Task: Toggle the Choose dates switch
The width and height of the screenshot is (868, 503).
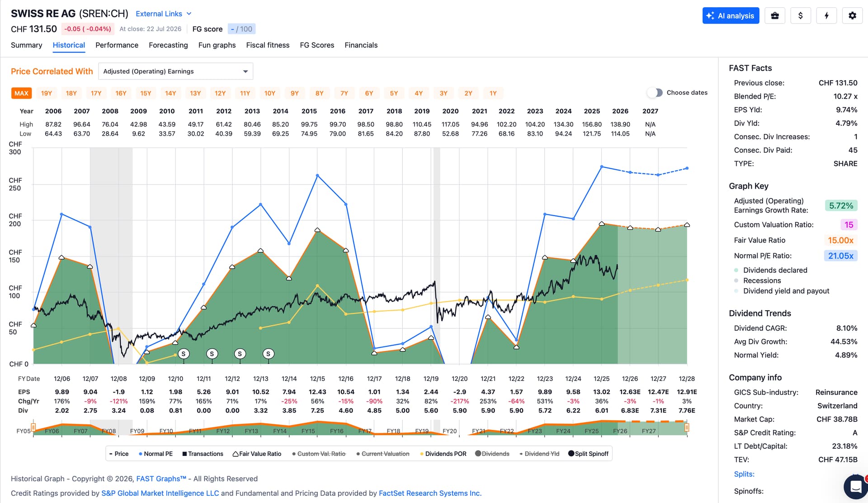Action: click(x=655, y=93)
